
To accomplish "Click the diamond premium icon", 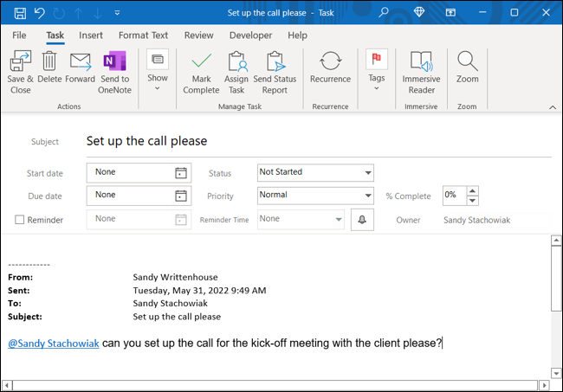I will [x=419, y=13].
